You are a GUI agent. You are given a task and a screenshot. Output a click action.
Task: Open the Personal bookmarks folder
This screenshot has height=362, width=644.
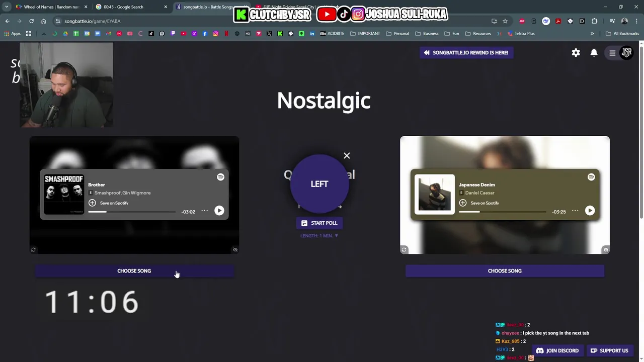(397, 34)
